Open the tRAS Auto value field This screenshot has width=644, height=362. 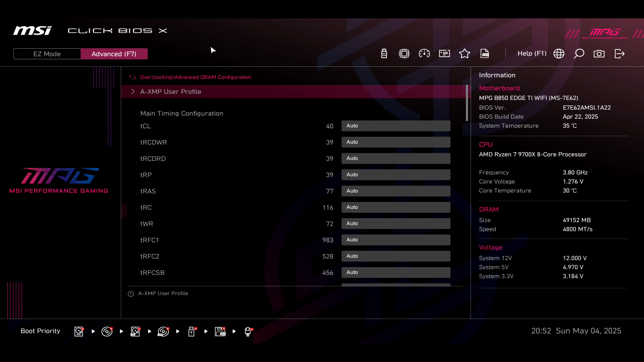396,191
